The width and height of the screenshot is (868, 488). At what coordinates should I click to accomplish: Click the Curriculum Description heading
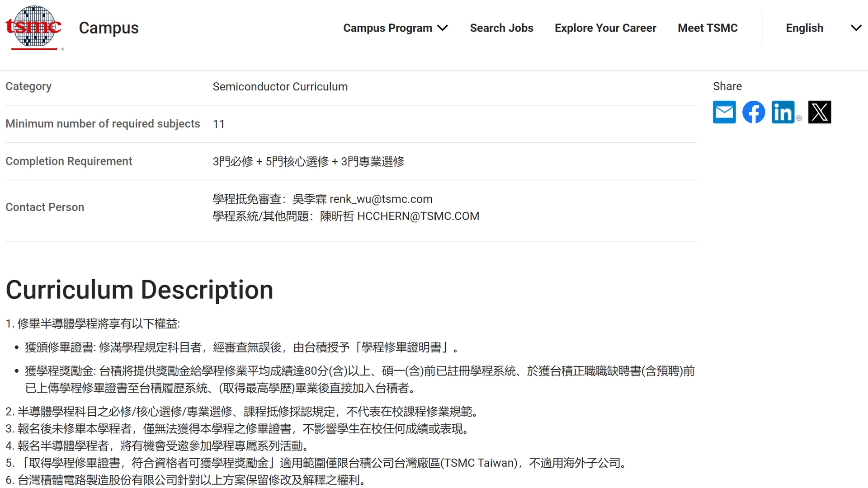tap(139, 290)
